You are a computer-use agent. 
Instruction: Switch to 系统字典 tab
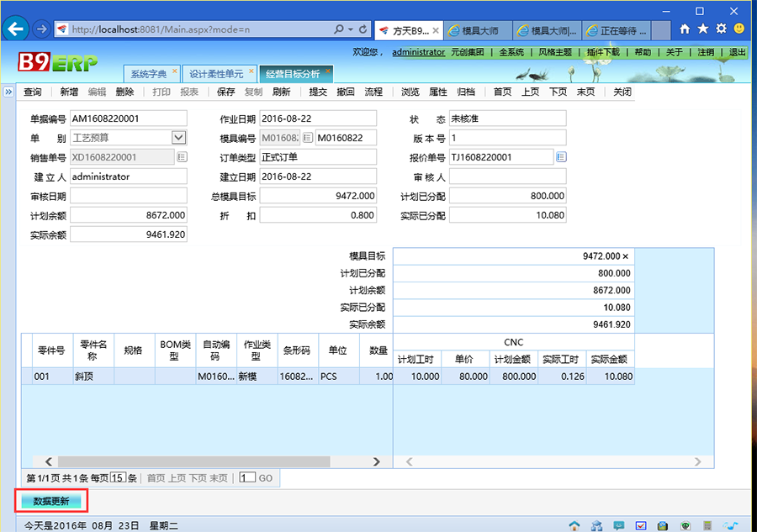(x=149, y=74)
